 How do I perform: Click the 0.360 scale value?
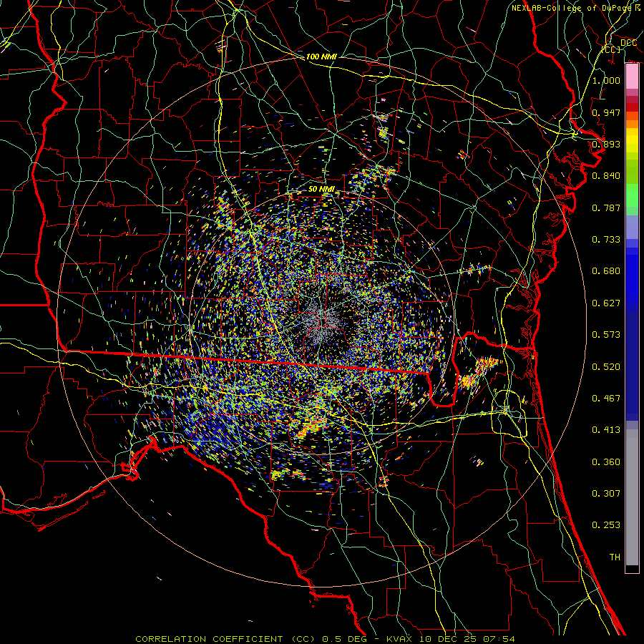[x=606, y=462]
